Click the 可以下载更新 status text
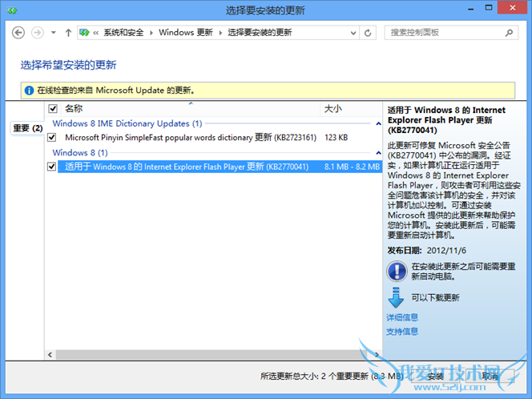 click(435, 297)
